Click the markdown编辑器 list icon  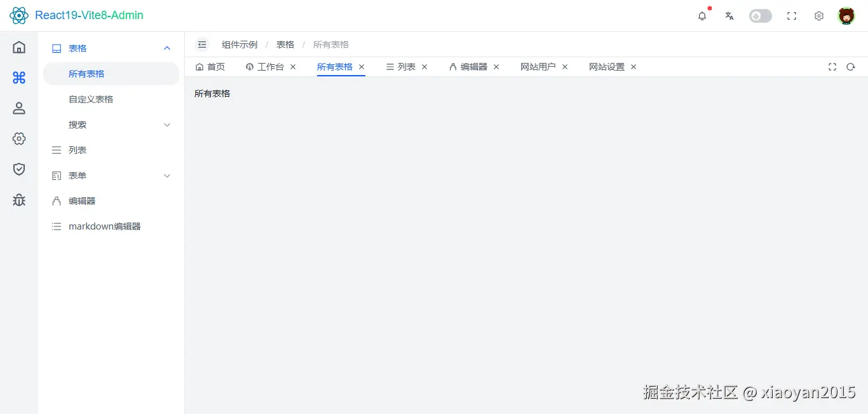point(57,226)
